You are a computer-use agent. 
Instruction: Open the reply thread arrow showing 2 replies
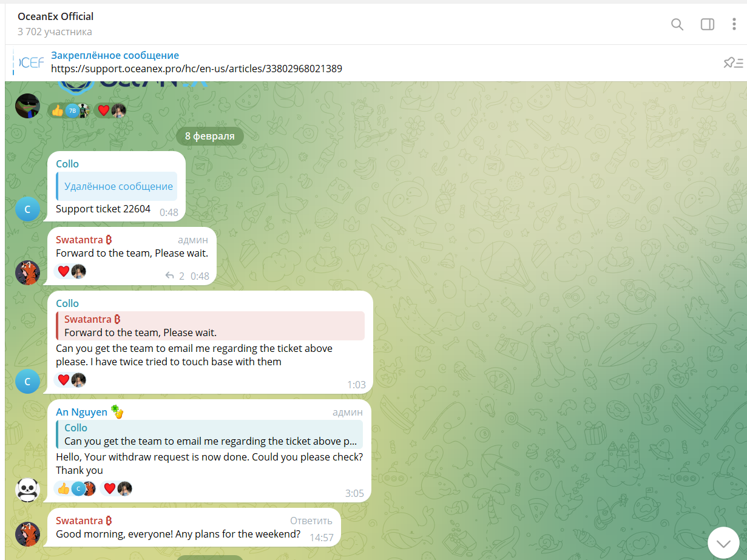pos(175,276)
